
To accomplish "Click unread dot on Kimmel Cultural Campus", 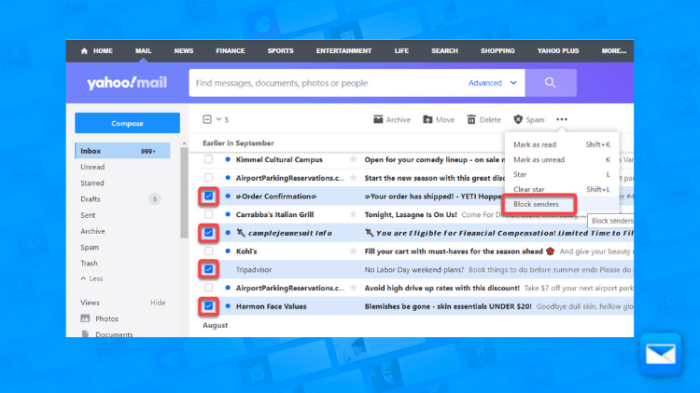I will click(228, 159).
